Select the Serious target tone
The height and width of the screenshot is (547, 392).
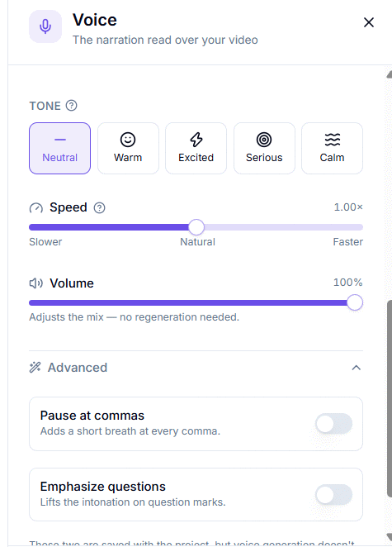(x=264, y=148)
